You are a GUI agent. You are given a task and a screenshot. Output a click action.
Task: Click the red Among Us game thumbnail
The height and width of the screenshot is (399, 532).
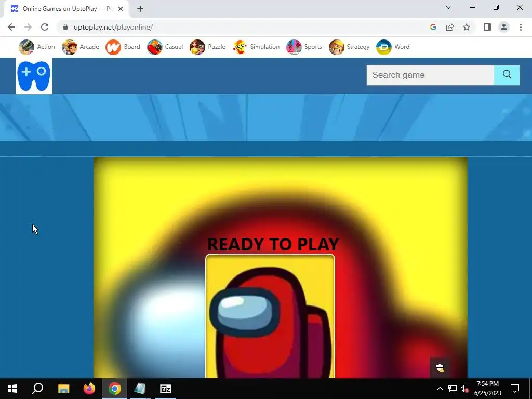tap(270, 316)
